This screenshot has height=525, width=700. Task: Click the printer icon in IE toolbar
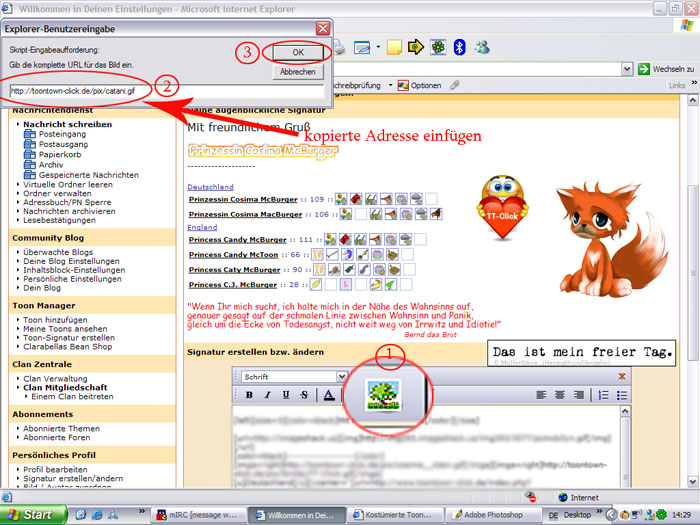coord(340,47)
